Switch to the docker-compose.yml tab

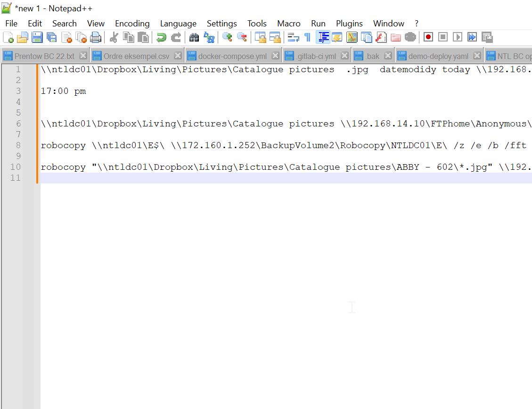[232, 56]
